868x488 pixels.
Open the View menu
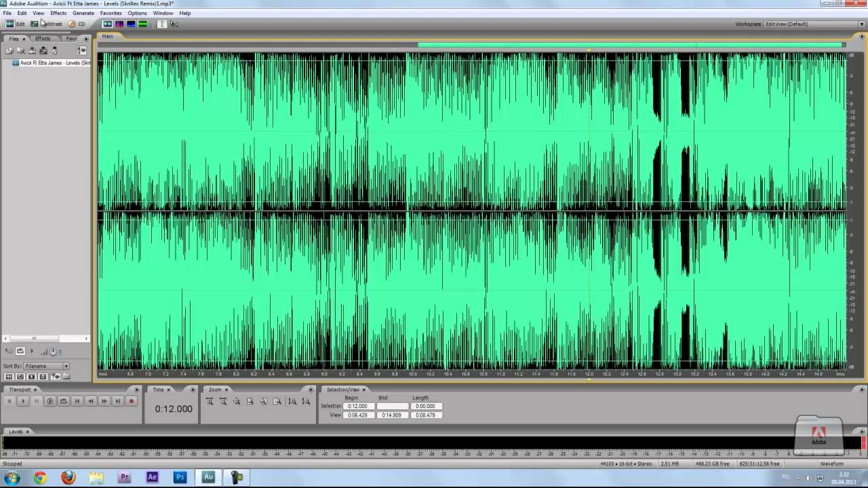click(x=39, y=13)
